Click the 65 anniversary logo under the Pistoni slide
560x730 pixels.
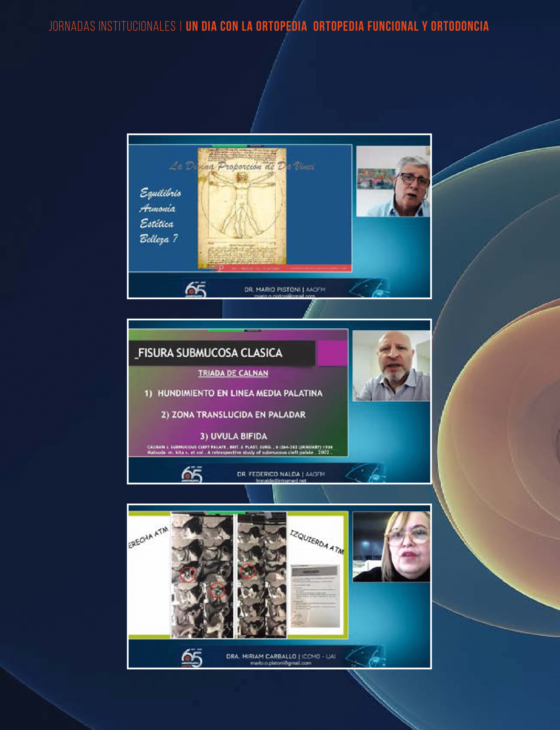tap(195, 289)
